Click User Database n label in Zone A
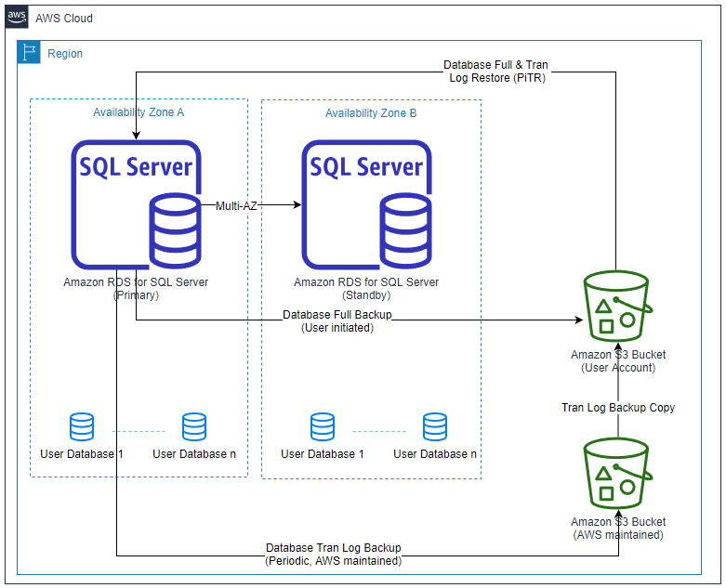726x588 pixels. pyautogui.click(x=194, y=454)
